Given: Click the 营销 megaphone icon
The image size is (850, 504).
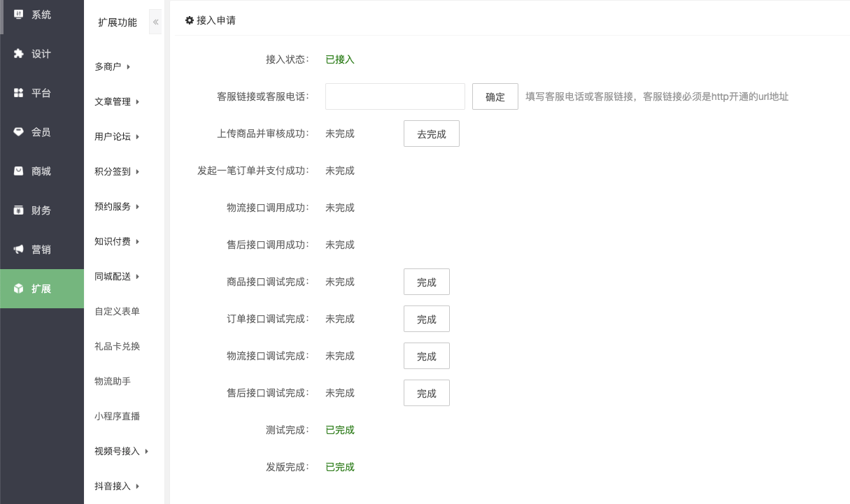Looking at the screenshot, I should click(x=19, y=250).
